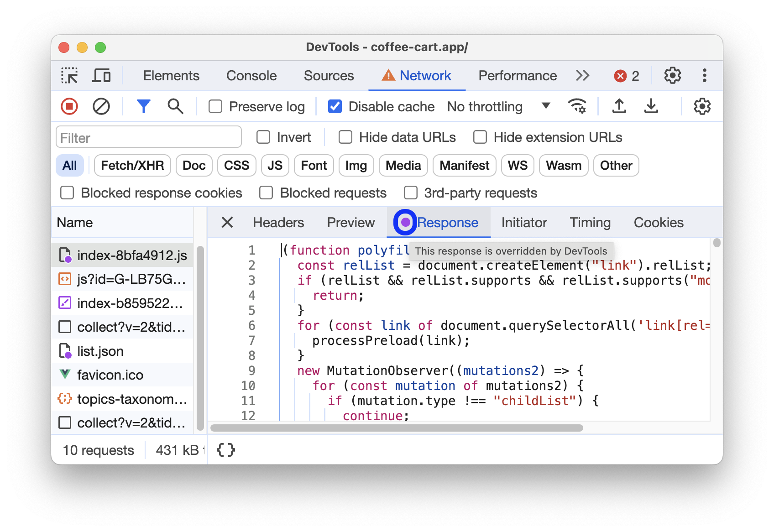The height and width of the screenshot is (532, 774).
Task: Toggle the device emulation toolbar
Action: coord(101,75)
